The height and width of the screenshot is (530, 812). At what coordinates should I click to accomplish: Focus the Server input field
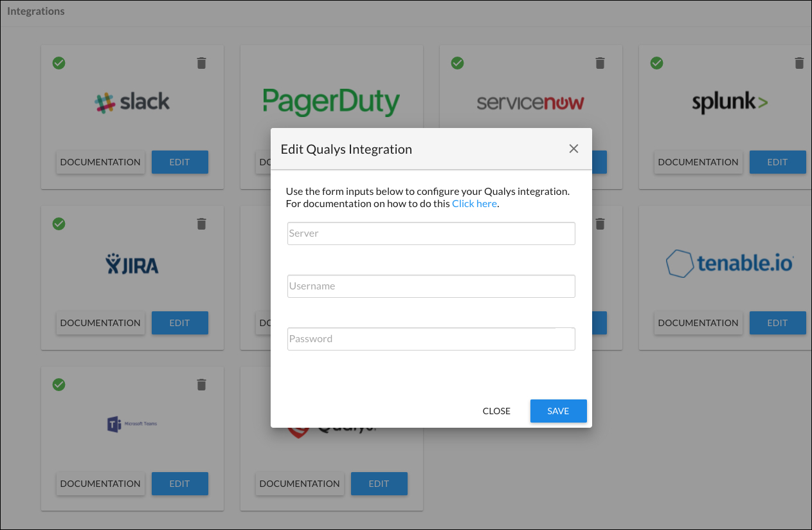[431, 233]
